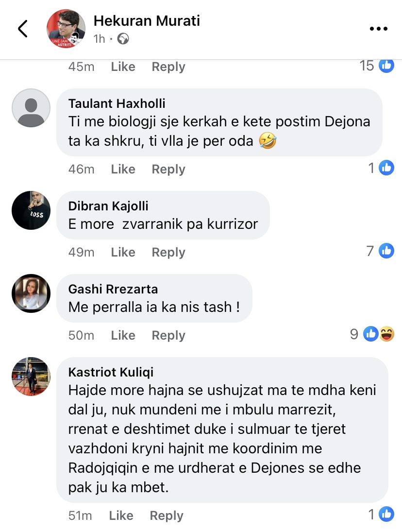Open Dibran Kajolli's profile avatar

[31, 210]
